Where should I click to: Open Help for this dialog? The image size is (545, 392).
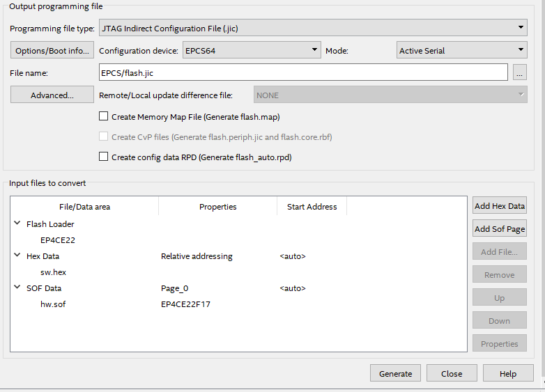[507, 373]
